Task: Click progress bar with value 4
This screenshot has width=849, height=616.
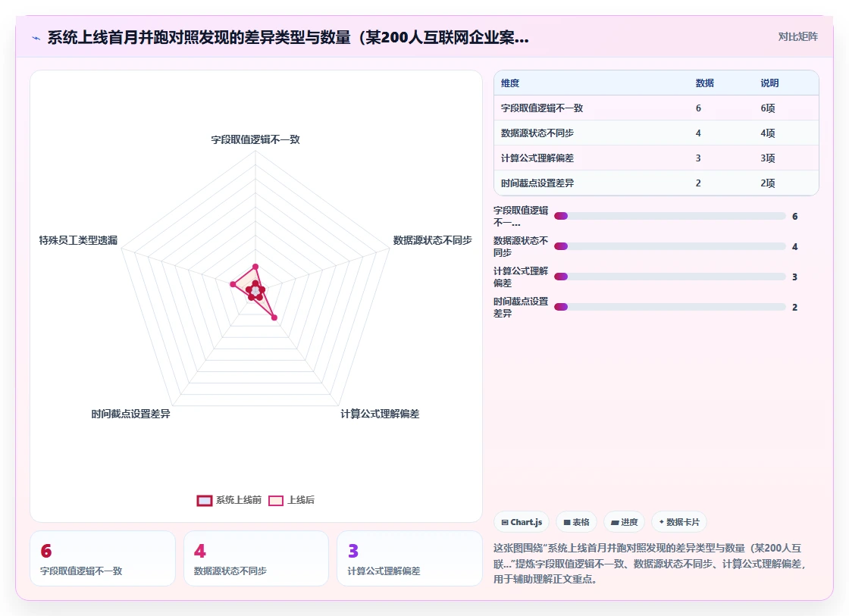Action: 670,246
